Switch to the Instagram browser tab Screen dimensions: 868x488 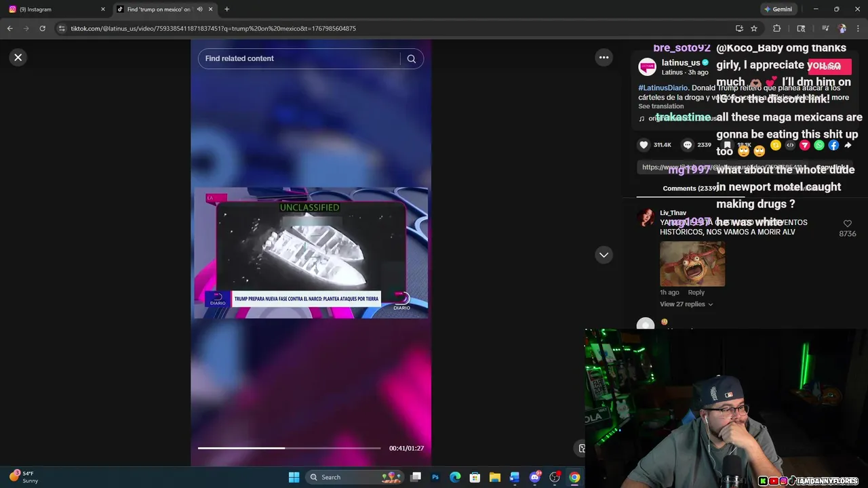click(x=58, y=9)
